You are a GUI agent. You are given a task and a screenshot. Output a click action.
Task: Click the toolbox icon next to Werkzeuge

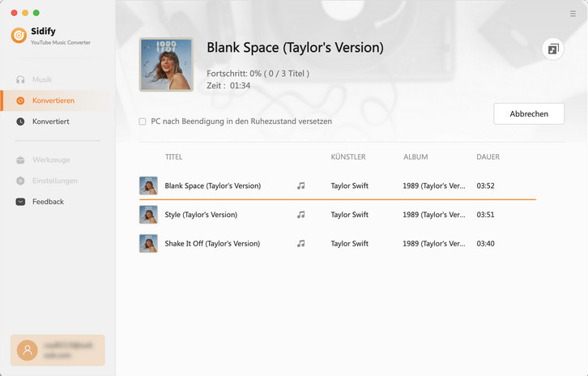20,160
